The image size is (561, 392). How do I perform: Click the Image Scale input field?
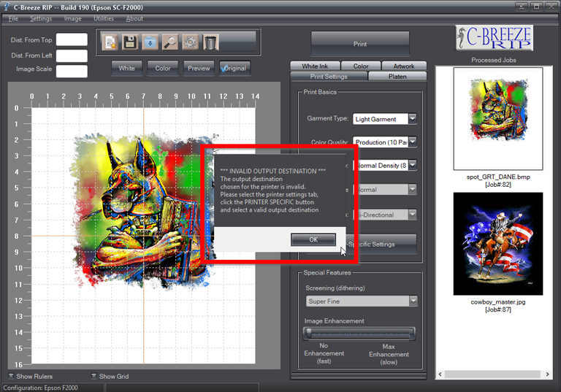(72, 71)
